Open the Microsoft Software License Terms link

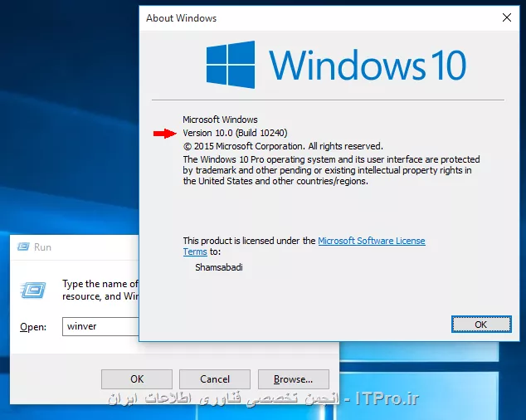372,241
